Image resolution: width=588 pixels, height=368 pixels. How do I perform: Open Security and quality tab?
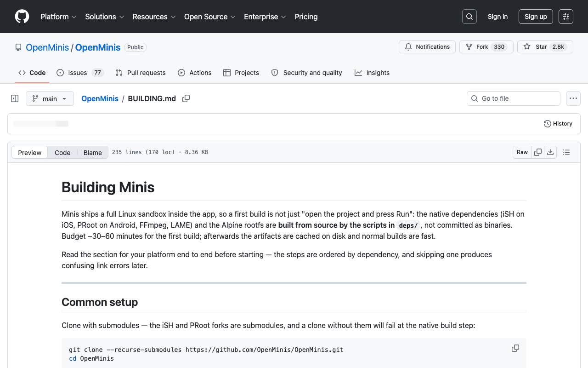pos(307,73)
